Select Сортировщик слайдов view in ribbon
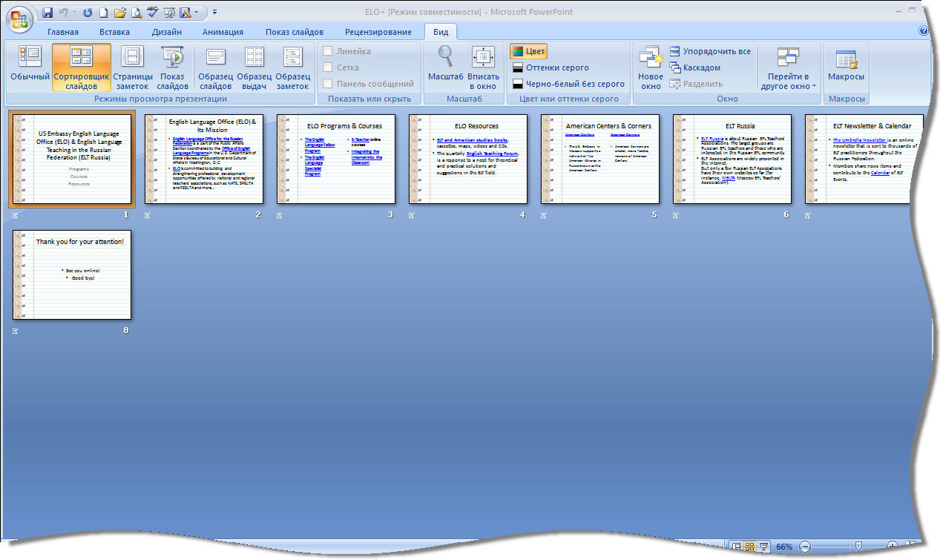This screenshot has height=560, width=940. (x=82, y=67)
